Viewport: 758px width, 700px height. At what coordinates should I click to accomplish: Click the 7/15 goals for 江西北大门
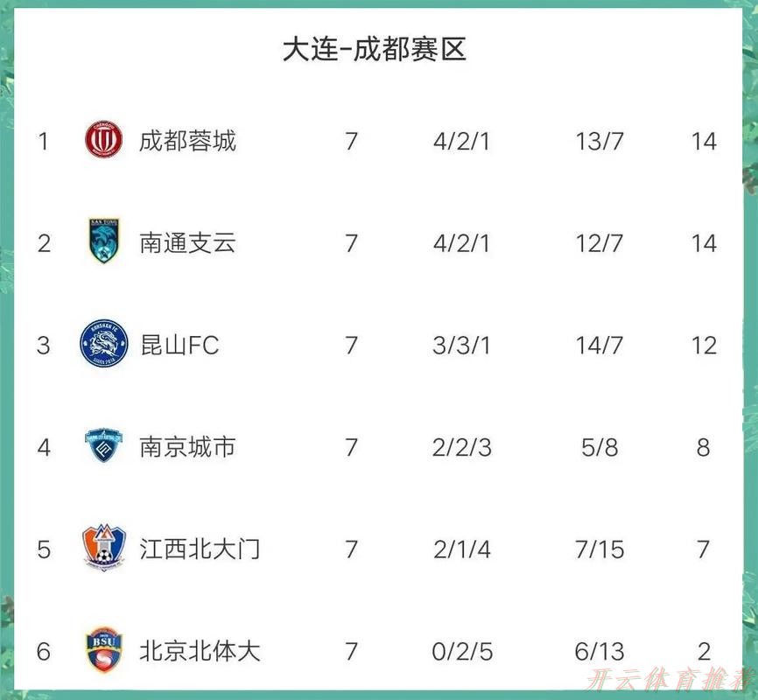pos(600,549)
